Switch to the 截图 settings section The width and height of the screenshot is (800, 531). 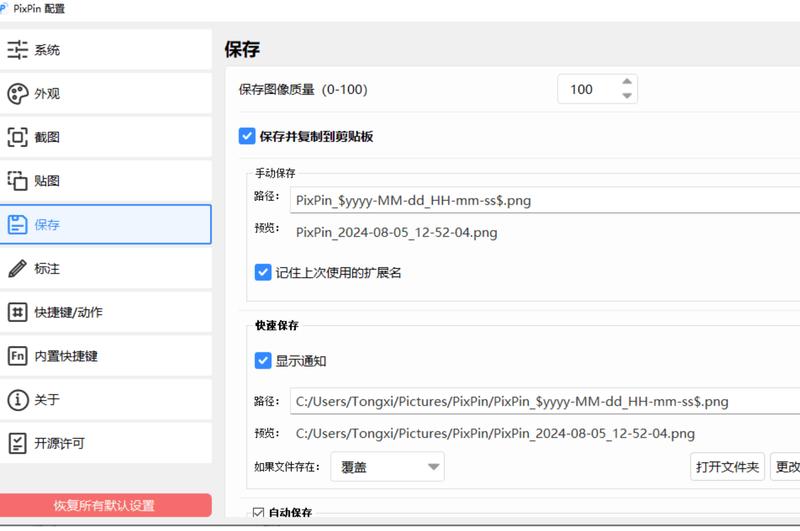coord(106,137)
